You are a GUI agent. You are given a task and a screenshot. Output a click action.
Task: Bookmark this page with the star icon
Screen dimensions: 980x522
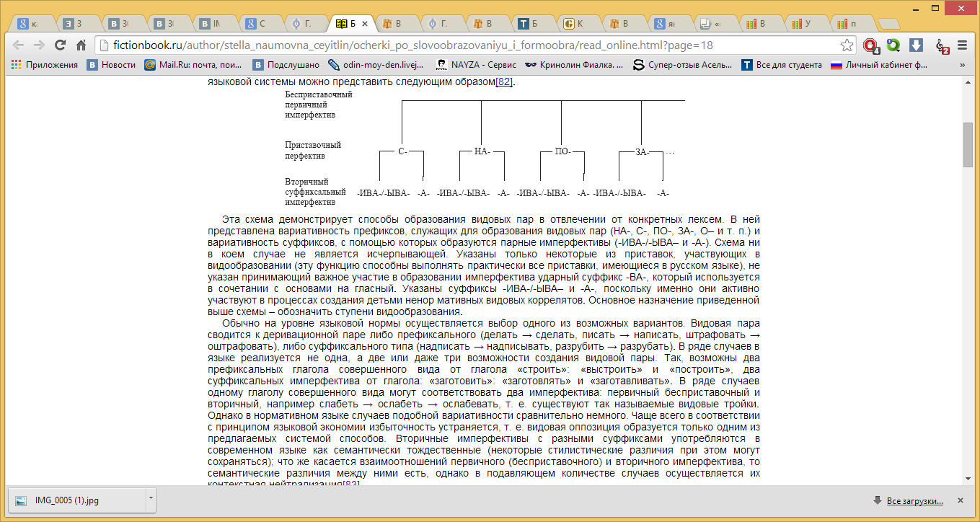coord(847,45)
